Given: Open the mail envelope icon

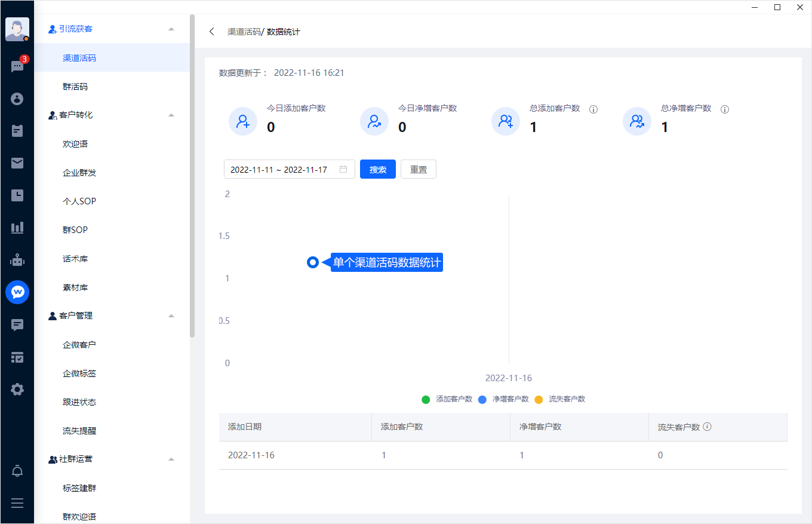Looking at the screenshot, I should point(17,163).
